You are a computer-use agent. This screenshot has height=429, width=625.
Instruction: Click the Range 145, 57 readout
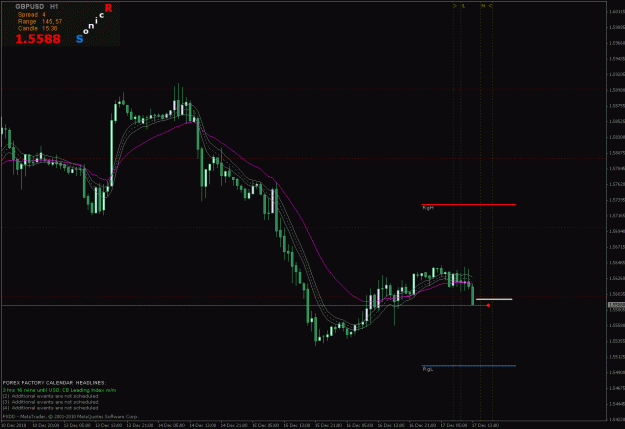point(40,22)
